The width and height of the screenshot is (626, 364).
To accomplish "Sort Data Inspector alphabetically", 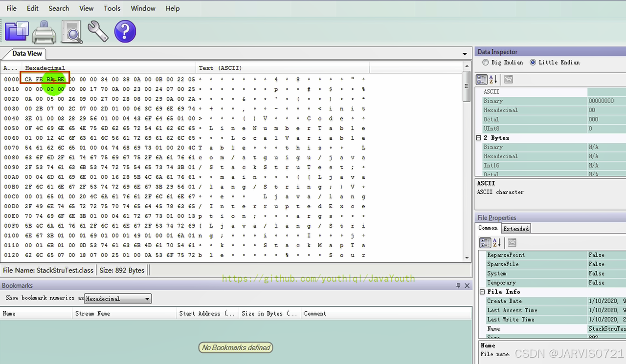I will pos(493,79).
